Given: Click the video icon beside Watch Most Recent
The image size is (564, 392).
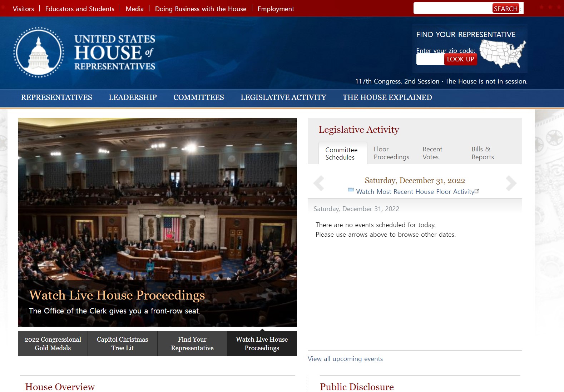Looking at the screenshot, I should point(351,190).
